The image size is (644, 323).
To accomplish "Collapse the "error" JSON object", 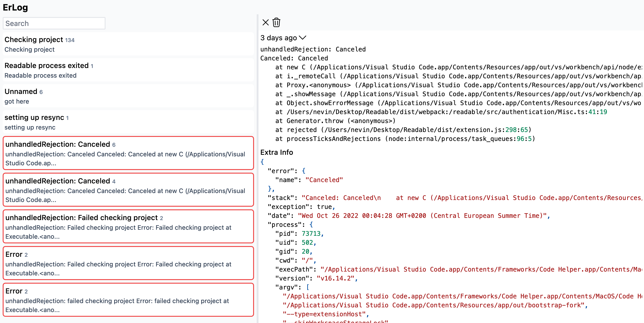I will tap(303, 171).
